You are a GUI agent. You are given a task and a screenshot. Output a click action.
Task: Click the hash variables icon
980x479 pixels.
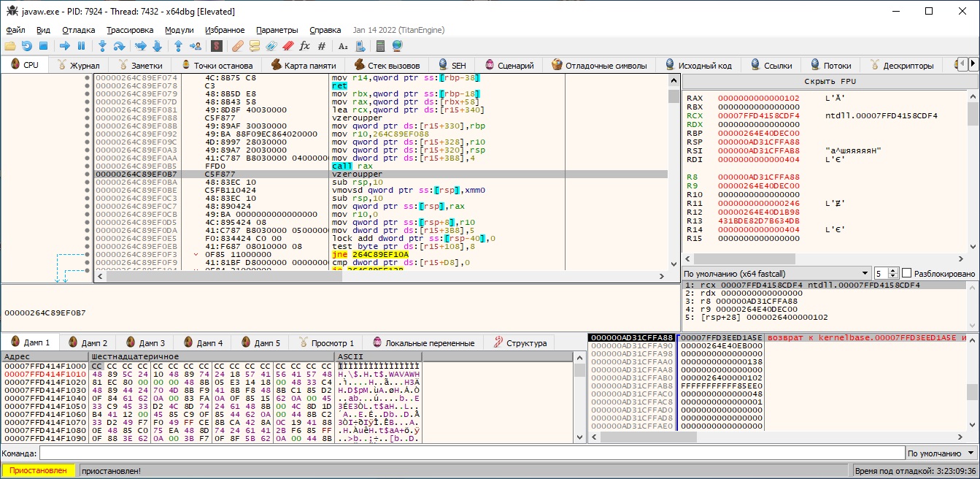coord(321,46)
